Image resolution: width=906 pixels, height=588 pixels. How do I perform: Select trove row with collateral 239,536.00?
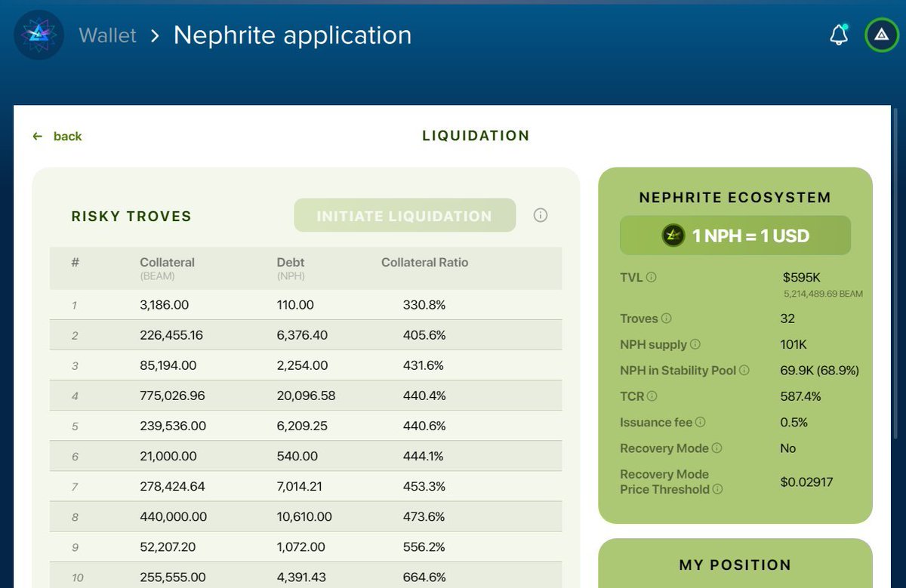(x=306, y=426)
